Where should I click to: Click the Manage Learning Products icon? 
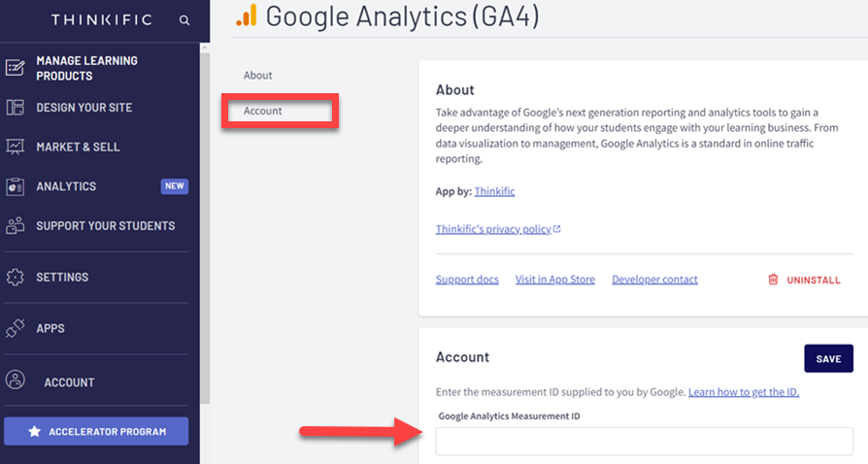point(16,68)
